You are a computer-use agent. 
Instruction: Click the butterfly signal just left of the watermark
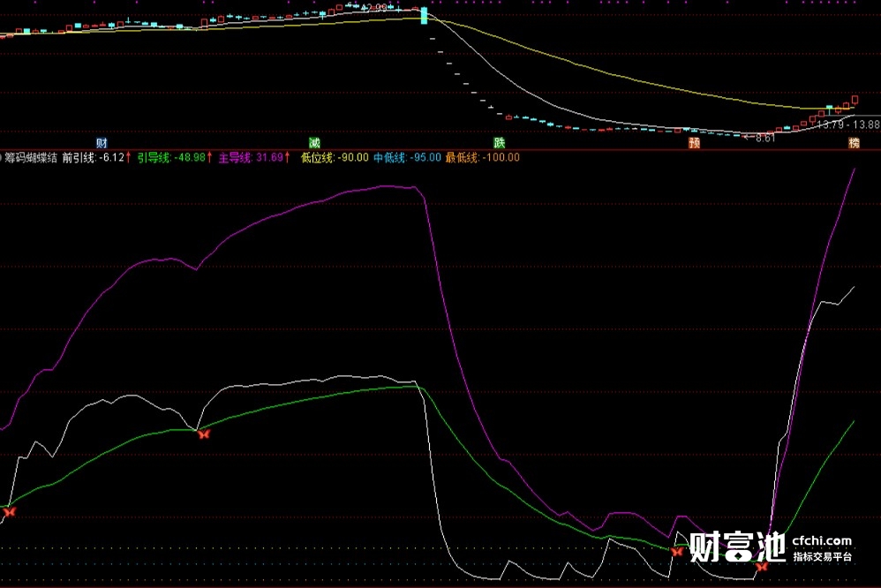point(677,551)
